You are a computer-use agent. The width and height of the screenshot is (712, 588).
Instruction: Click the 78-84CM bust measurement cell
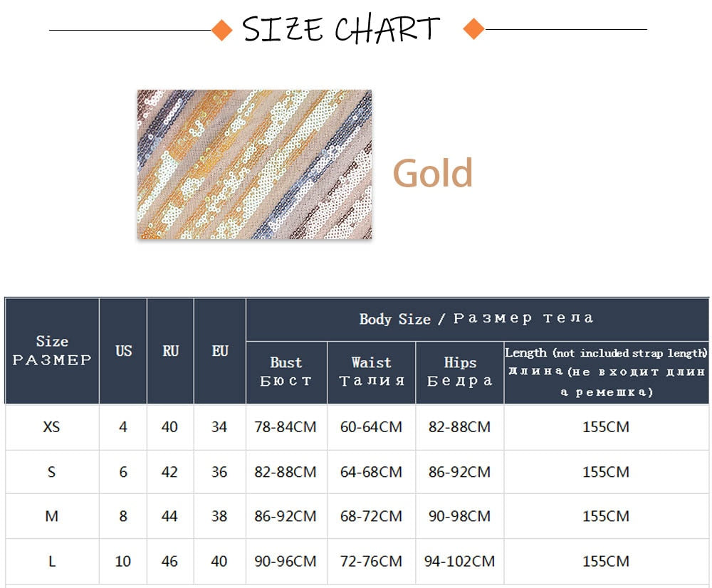pyautogui.click(x=286, y=427)
